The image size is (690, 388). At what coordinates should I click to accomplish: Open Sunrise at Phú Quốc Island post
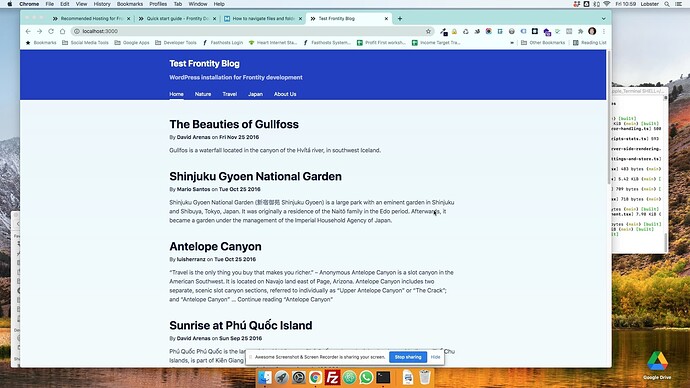(241, 326)
